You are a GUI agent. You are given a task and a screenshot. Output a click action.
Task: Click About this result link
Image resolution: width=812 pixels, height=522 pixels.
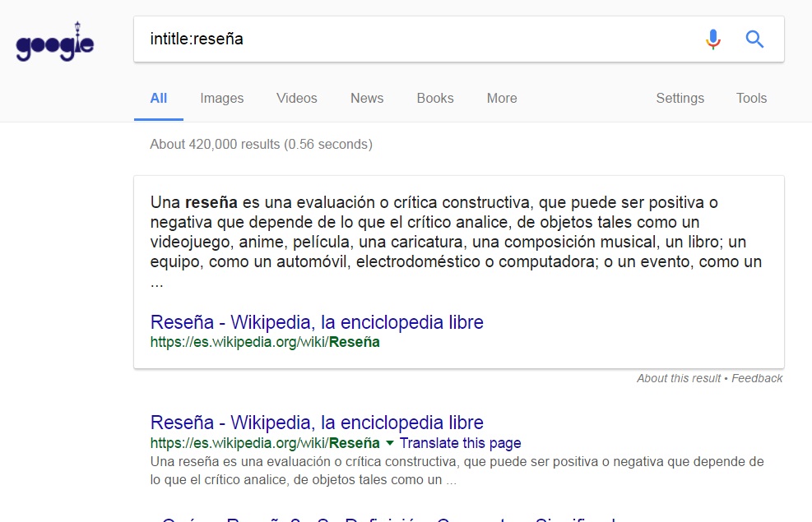pyautogui.click(x=679, y=378)
